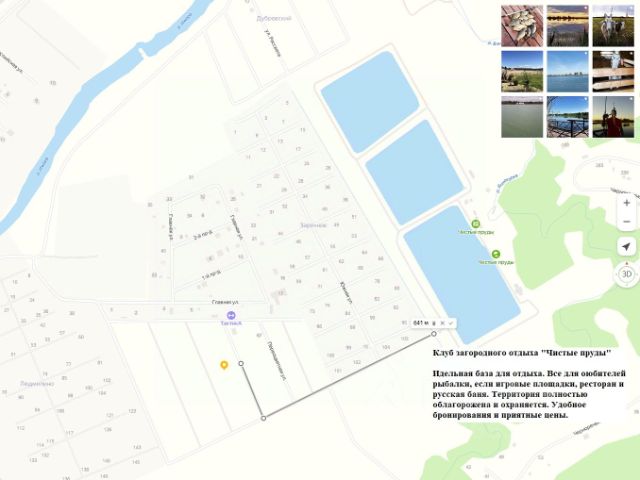Zoom in the map with plus button
The height and width of the screenshot is (480, 640).
(x=626, y=202)
